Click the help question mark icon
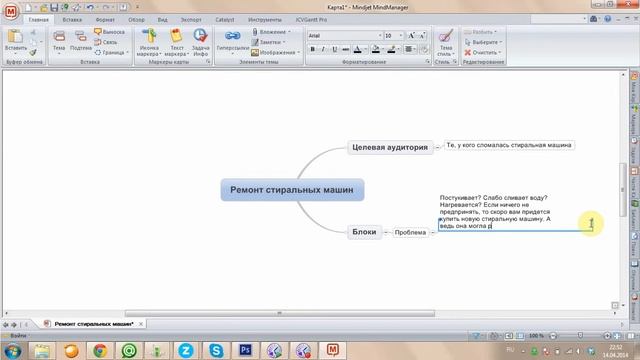This screenshot has width=640, height=360. coord(608,19)
